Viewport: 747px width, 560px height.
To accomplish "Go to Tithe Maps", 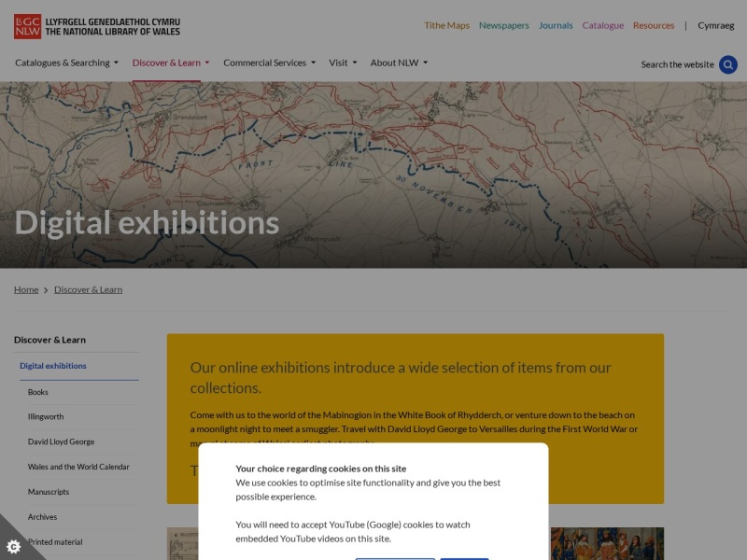I will point(447,26).
